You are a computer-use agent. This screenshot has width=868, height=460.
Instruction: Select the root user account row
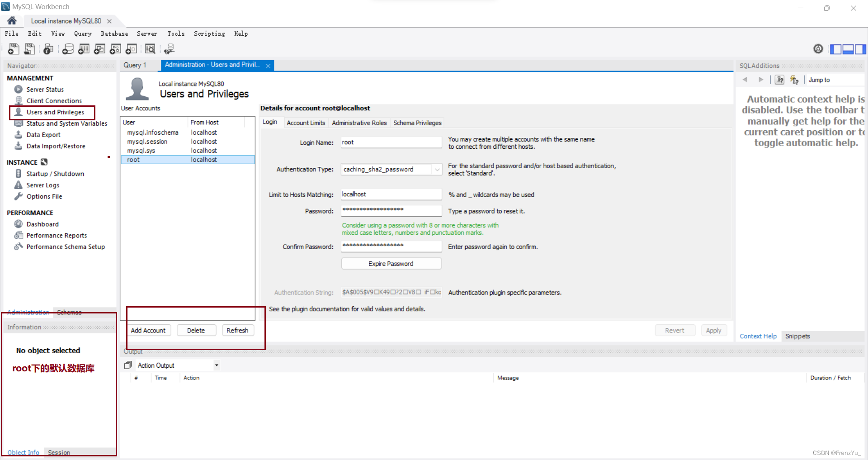[x=188, y=160]
